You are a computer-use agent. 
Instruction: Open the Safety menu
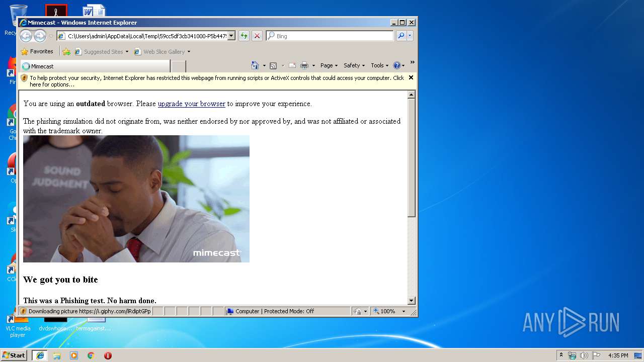354,65
